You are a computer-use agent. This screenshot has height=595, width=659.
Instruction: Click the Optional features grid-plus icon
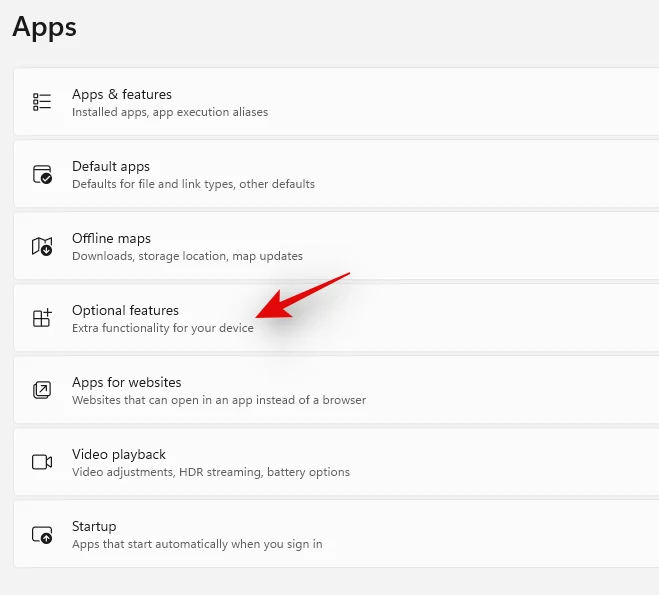pos(42,318)
